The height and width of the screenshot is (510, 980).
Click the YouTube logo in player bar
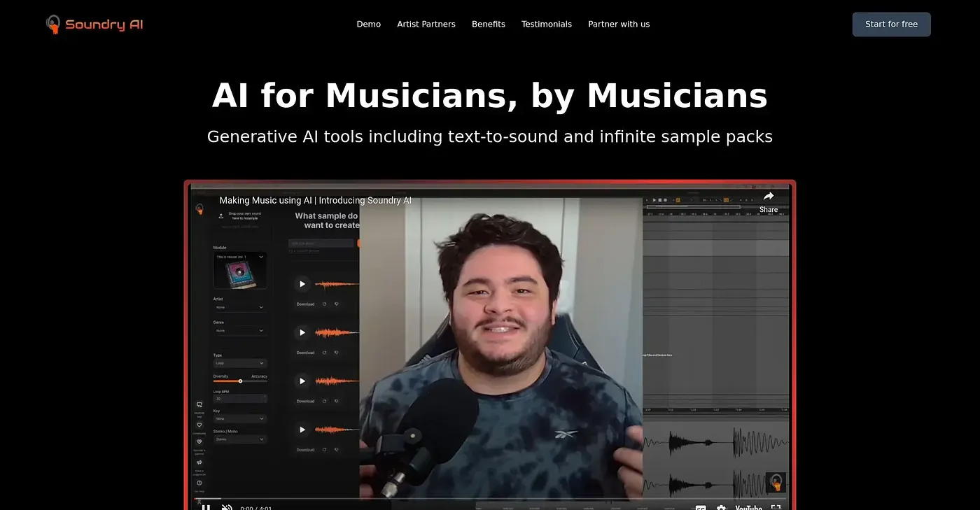pos(748,507)
